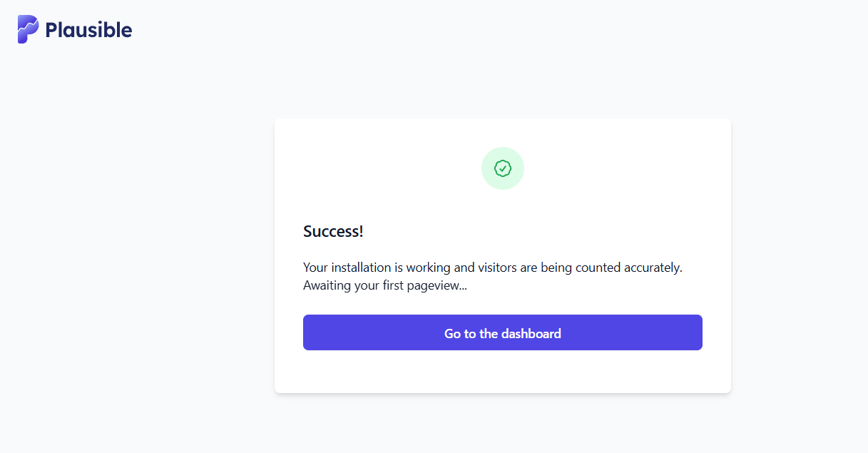Click 'Go to' on the purple button

point(460,333)
